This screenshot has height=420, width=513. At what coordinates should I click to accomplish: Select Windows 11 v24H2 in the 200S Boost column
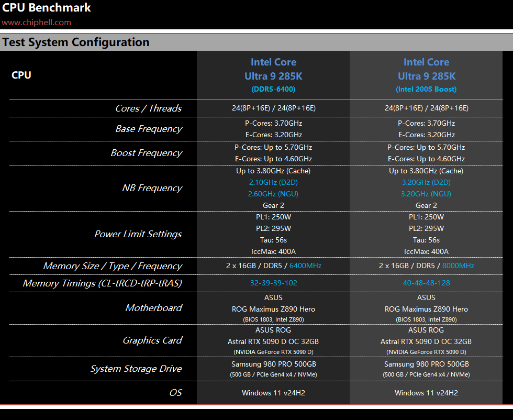click(426, 393)
